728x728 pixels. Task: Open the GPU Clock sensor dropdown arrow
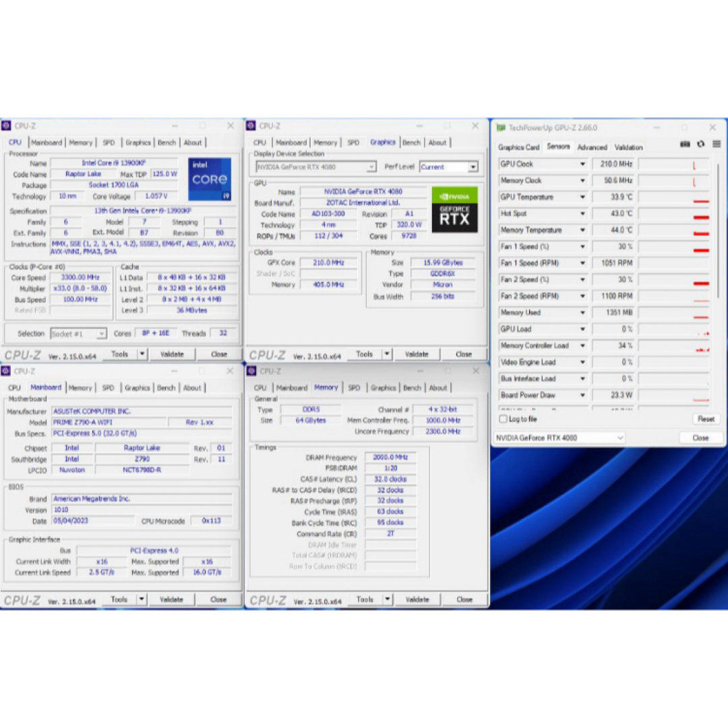tap(582, 164)
